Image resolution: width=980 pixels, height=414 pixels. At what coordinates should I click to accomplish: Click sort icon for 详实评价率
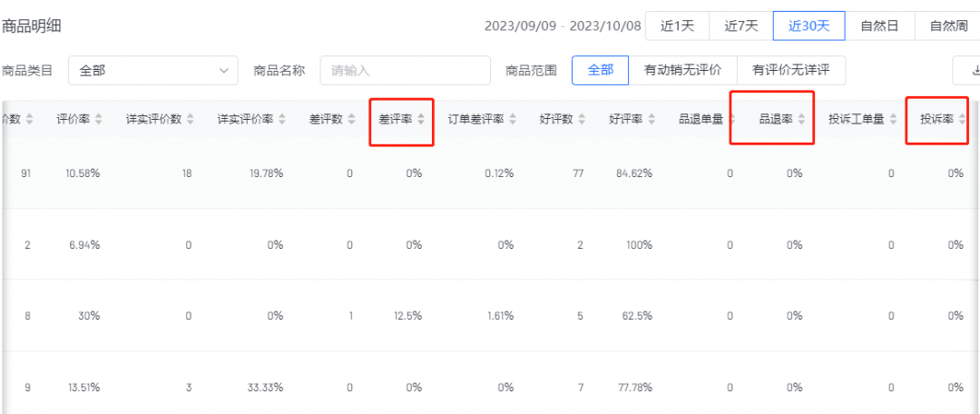pyautogui.click(x=281, y=119)
